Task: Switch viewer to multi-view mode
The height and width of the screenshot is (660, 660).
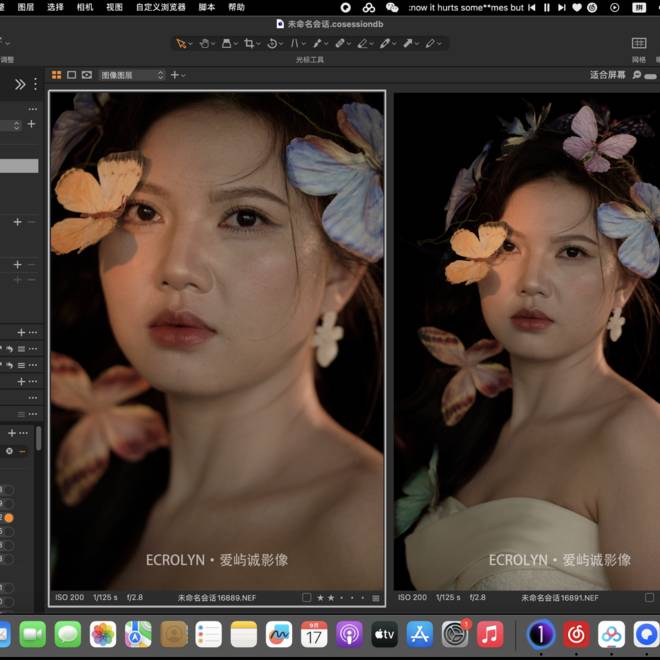Action: point(56,75)
